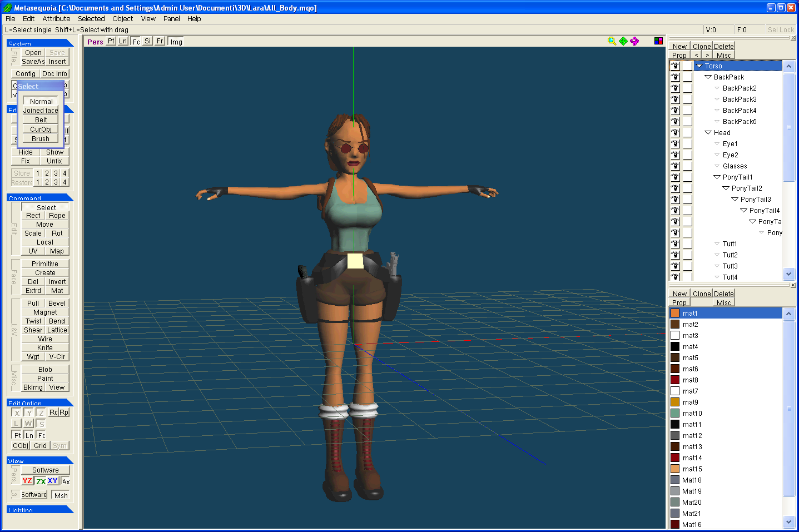This screenshot has width=799, height=532.
Task: Click the Knife command button
Action: (45, 348)
